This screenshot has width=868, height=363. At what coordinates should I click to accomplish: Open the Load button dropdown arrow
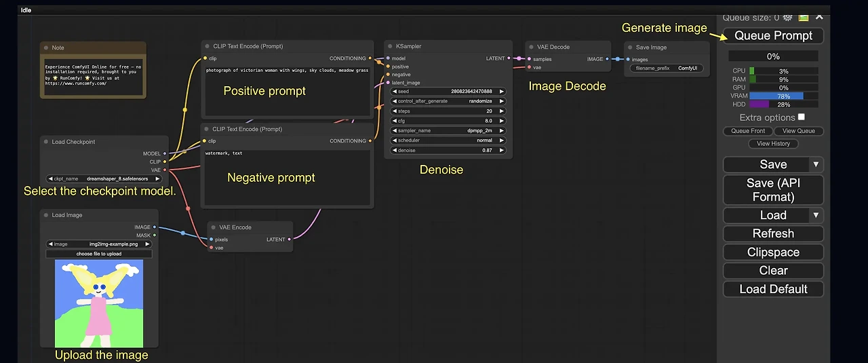click(x=816, y=215)
